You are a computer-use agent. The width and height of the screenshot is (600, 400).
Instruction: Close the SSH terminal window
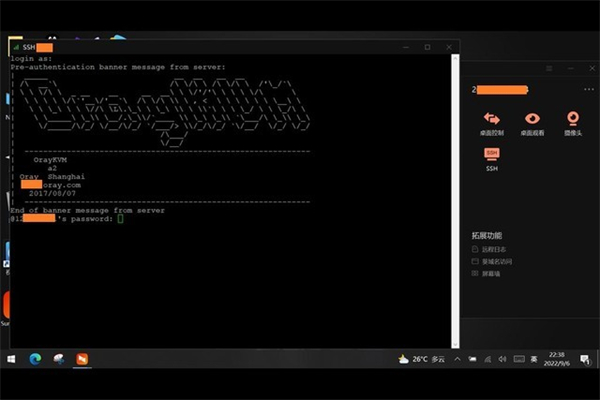pyautogui.click(x=449, y=47)
